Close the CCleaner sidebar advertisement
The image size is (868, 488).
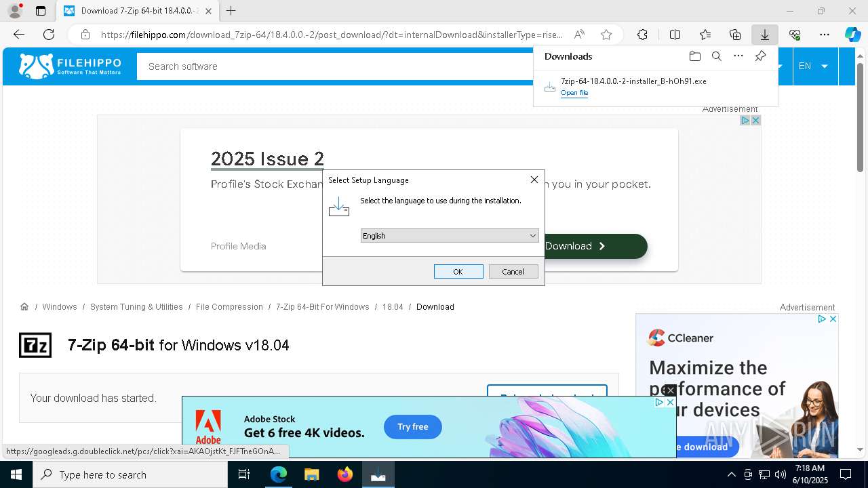pyautogui.click(x=833, y=319)
